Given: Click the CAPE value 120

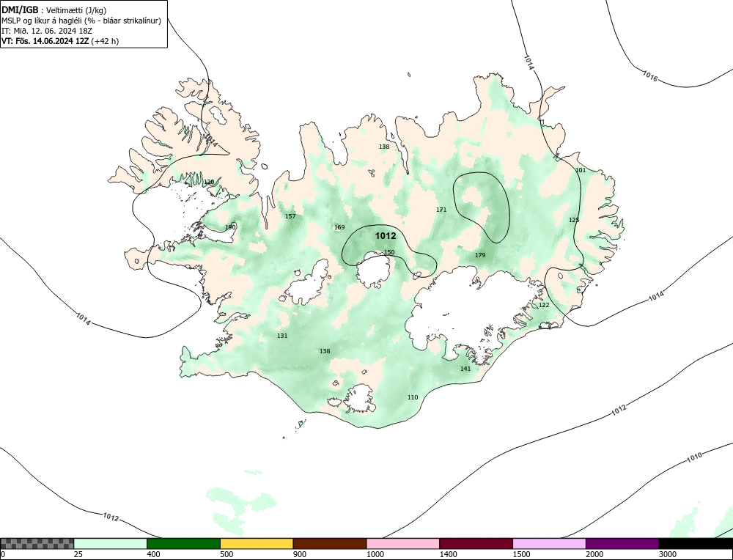Looking at the screenshot, I should pyautogui.click(x=209, y=181).
